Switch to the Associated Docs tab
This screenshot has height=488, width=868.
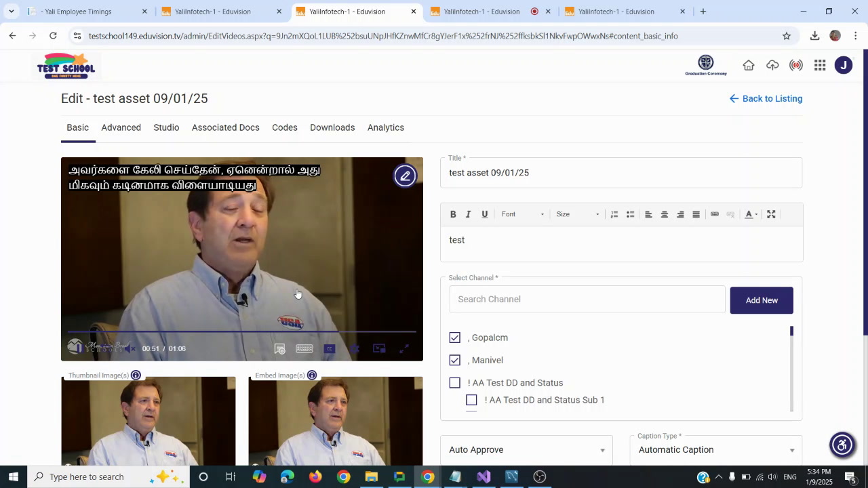[x=225, y=127]
